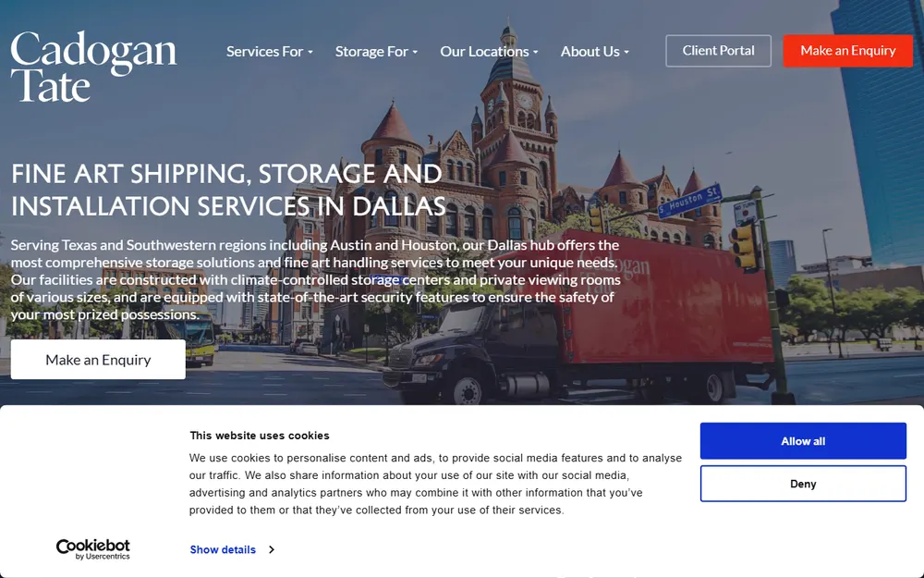The width and height of the screenshot is (924, 578).
Task: Click the chevron next to Show details
Action: [272, 549]
